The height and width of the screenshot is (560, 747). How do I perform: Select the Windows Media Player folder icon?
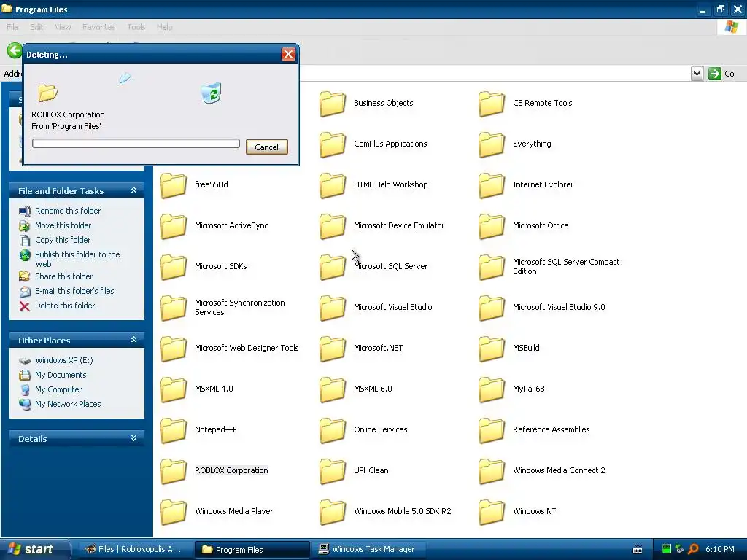[x=174, y=512]
